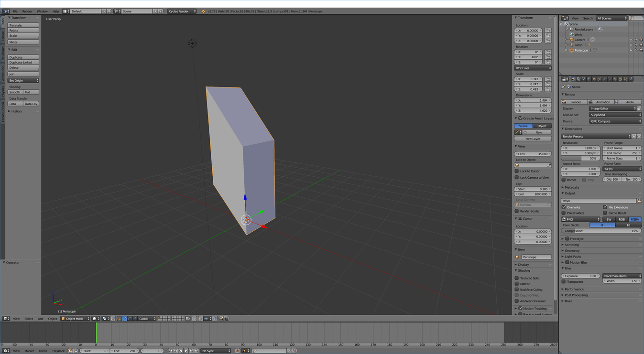
Task: Enable the Lock to Cursor checkbox
Action: point(517,171)
